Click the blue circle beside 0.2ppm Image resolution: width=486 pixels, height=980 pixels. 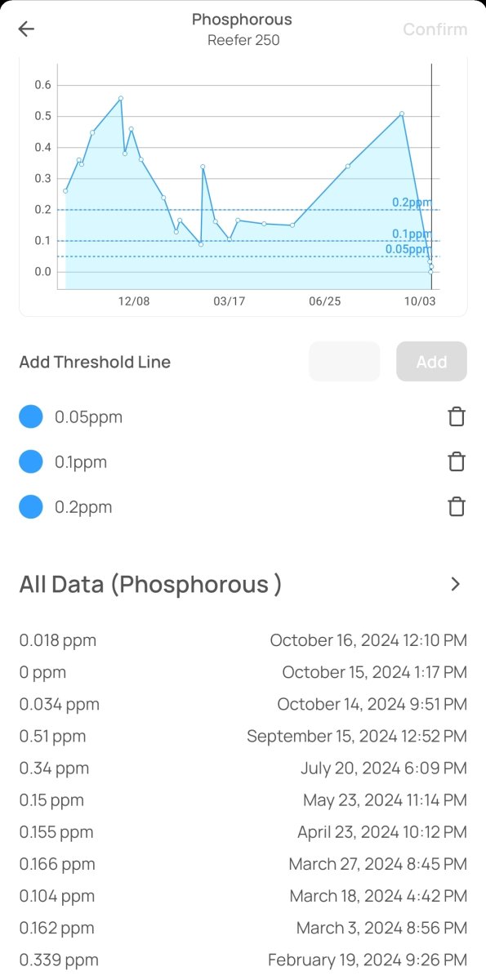pos(31,507)
